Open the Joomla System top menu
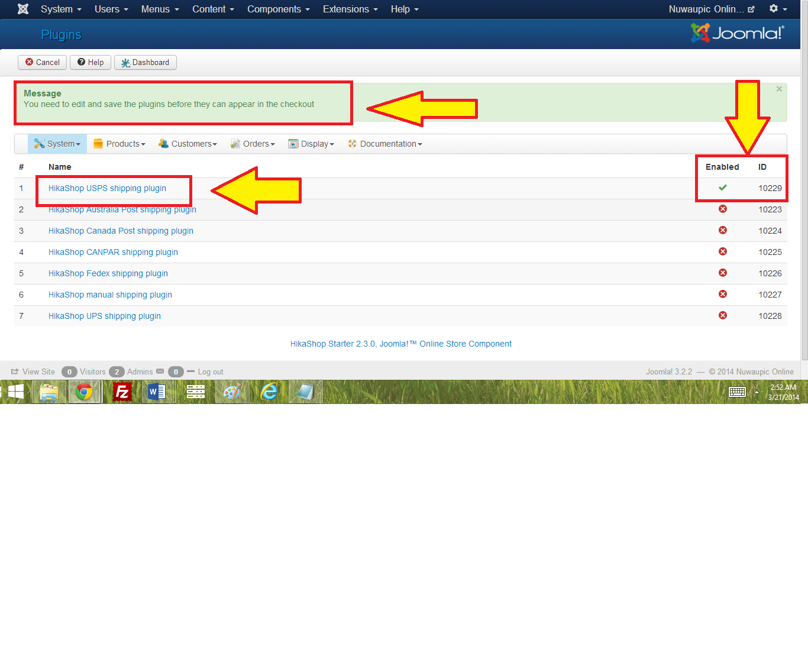The image size is (808, 672). 61,9
